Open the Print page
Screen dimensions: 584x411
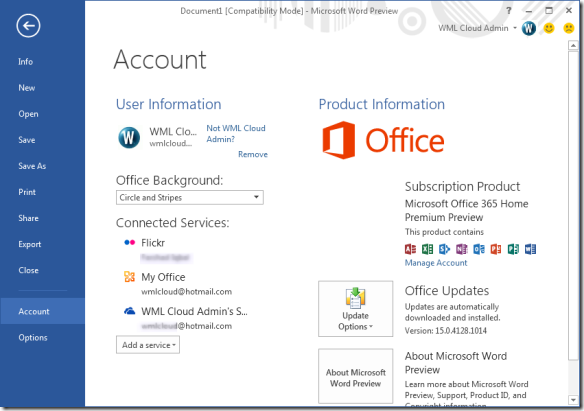(x=27, y=192)
